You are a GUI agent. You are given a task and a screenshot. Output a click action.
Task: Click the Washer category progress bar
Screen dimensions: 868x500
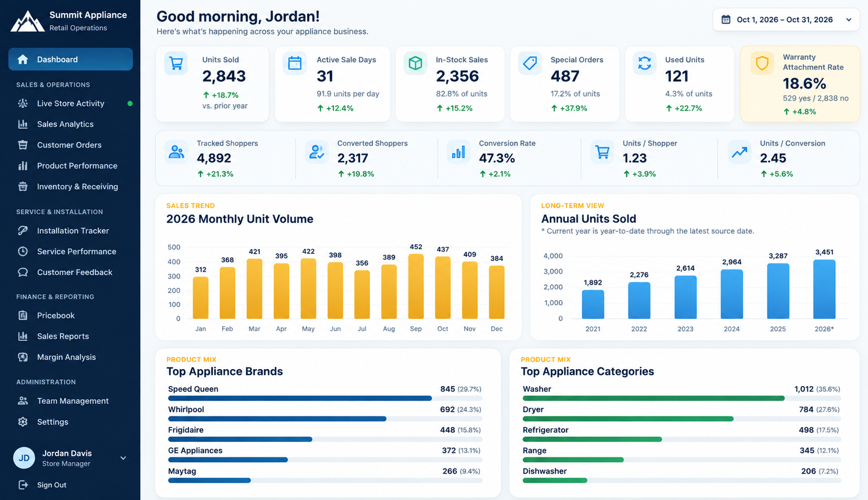coord(682,398)
